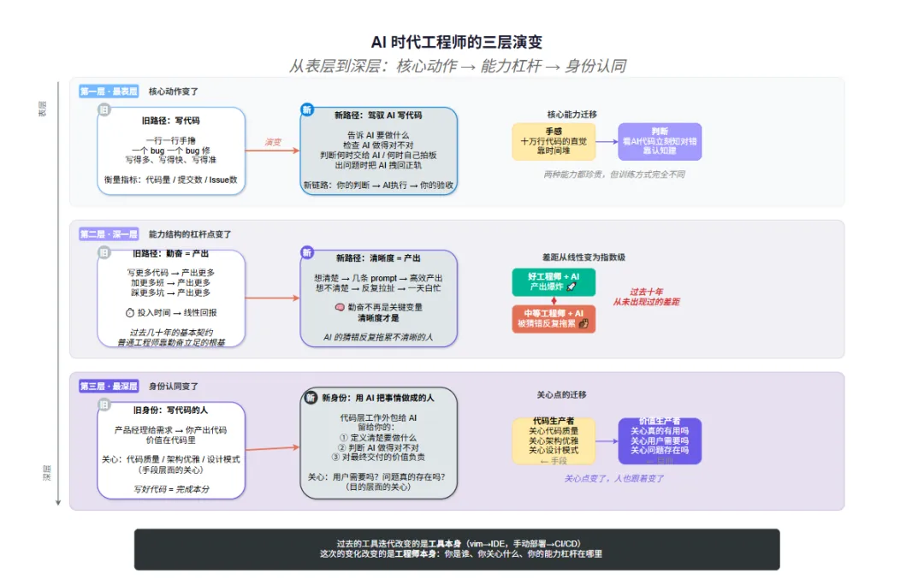Select the 第三层 · 最深层 layer badge
924x579 pixels.
[109, 386]
